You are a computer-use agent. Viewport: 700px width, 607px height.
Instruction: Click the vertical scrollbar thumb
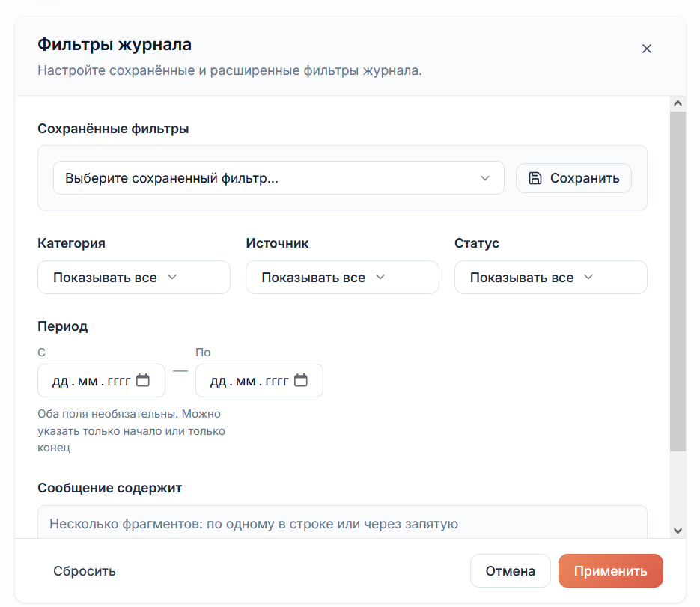pos(678,281)
